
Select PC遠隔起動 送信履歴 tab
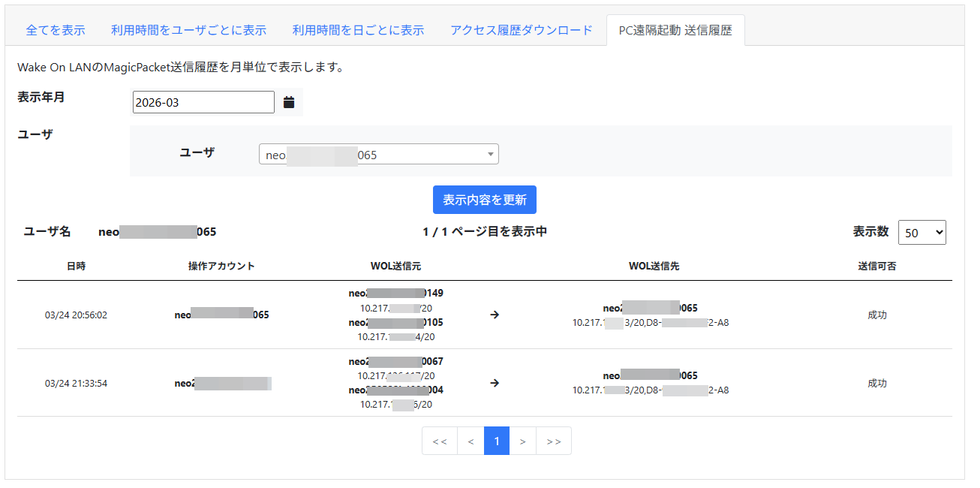pyautogui.click(x=675, y=30)
